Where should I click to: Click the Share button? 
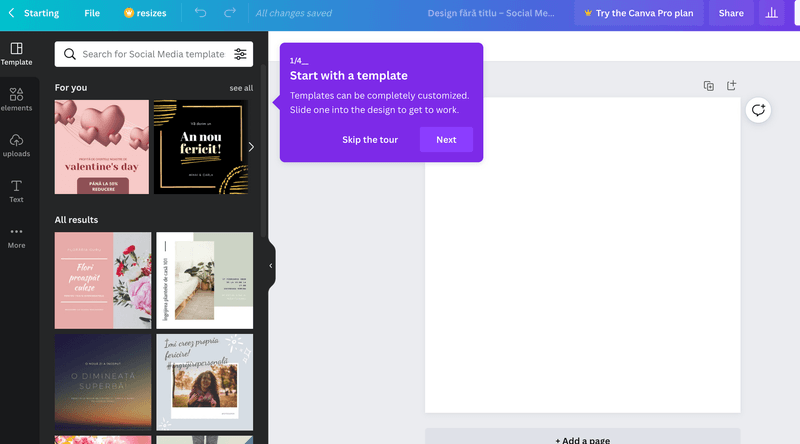point(731,13)
